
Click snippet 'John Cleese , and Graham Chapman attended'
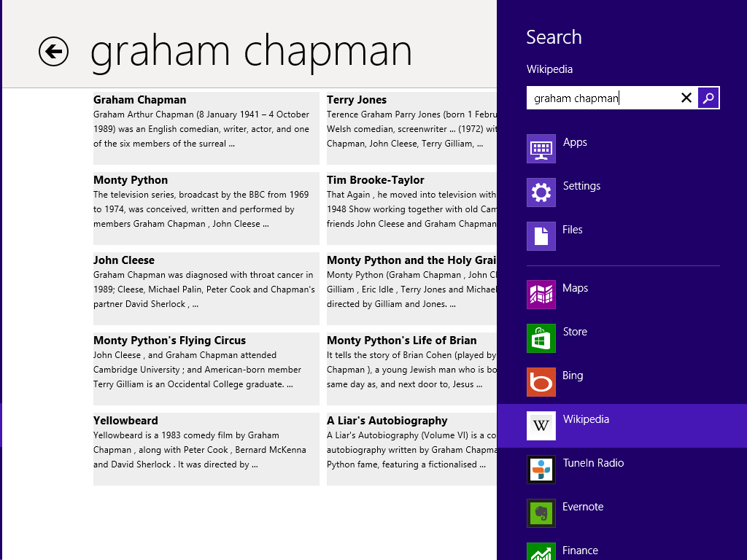(x=185, y=355)
